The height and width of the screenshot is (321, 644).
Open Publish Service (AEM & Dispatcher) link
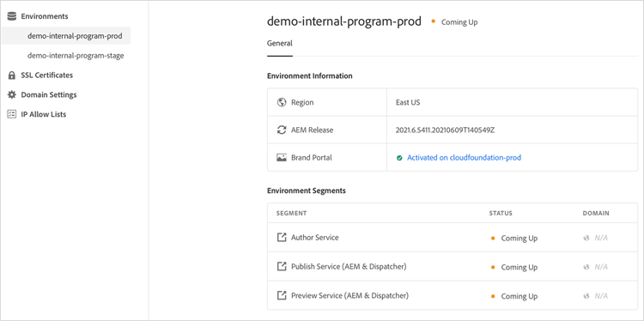point(349,267)
